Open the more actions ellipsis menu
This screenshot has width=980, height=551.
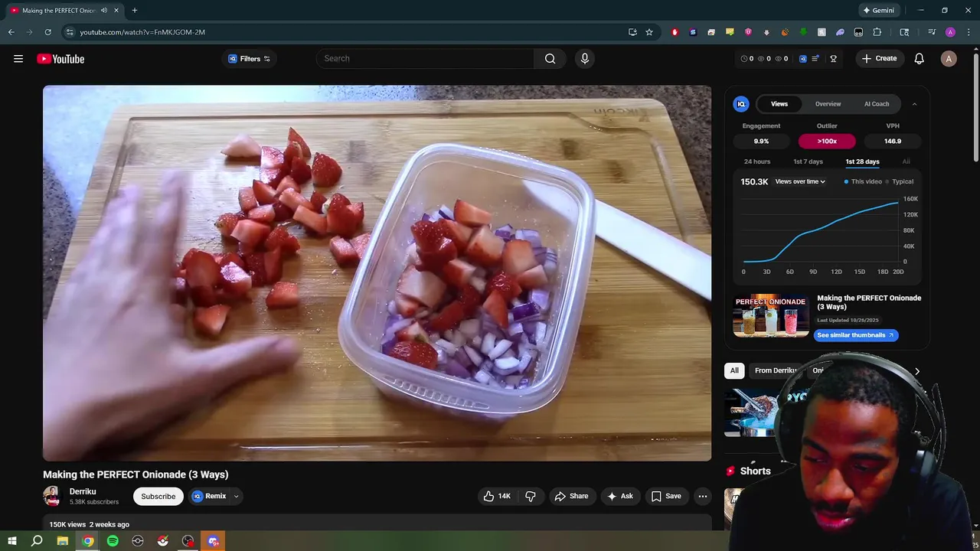702,497
